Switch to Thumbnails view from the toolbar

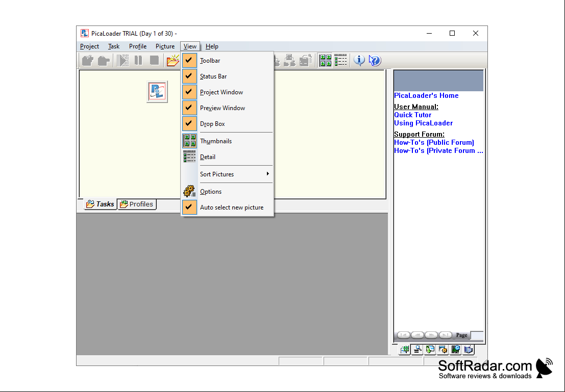[326, 61]
